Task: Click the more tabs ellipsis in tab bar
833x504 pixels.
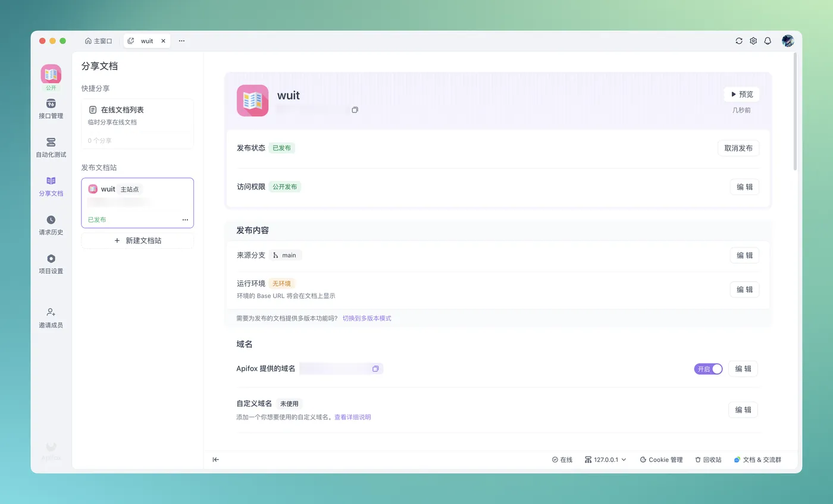Action: 181,41
